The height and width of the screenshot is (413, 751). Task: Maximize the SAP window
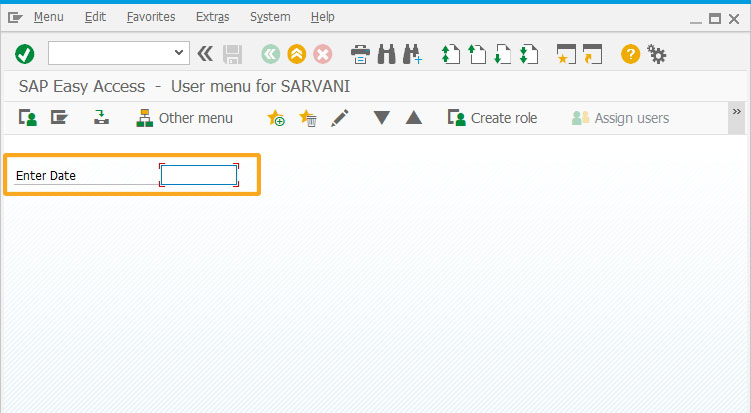(x=715, y=19)
